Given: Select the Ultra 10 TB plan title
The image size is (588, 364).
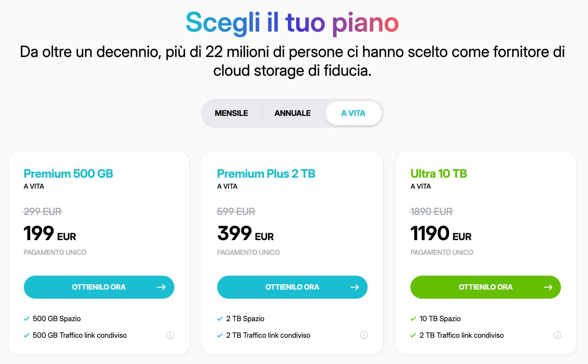Looking at the screenshot, I should click(439, 174).
